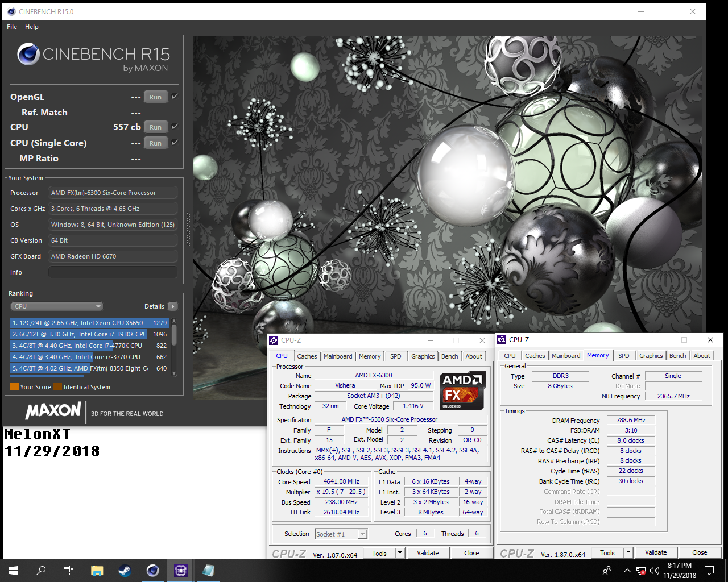Open the CPU tab in right CPU-Z

tap(510, 356)
